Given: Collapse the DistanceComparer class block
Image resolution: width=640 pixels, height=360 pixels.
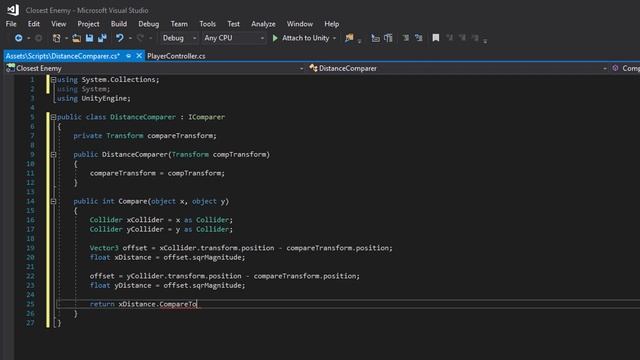Looking at the screenshot, I should (x=53, y=117).
